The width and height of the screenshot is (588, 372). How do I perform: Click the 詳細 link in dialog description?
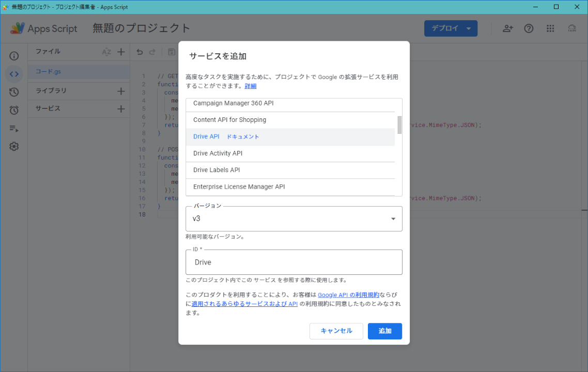pyautogui.click(x=251, y=86)
